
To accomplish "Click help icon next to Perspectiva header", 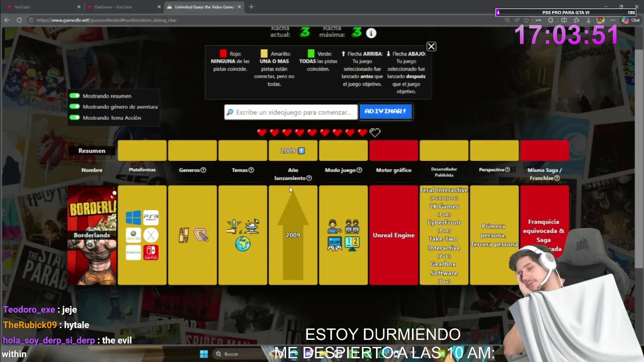I will 507,170.
